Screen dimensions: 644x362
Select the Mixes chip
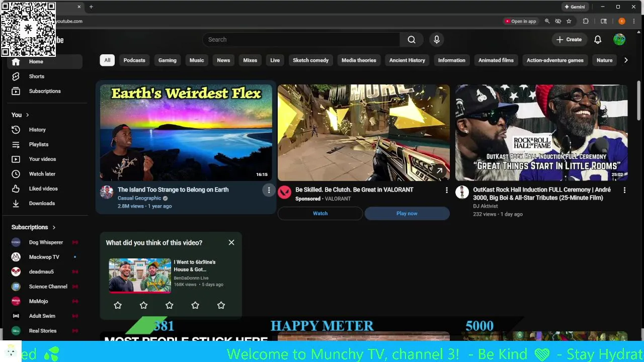click(250, 60)
